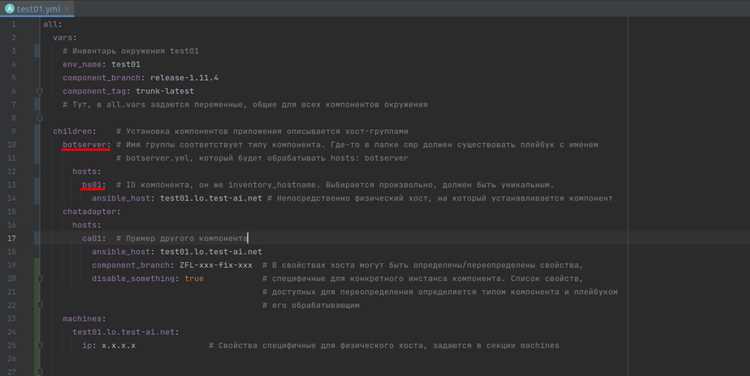
Task: Click the green change marker beside line 23
Action: point(37,319)
